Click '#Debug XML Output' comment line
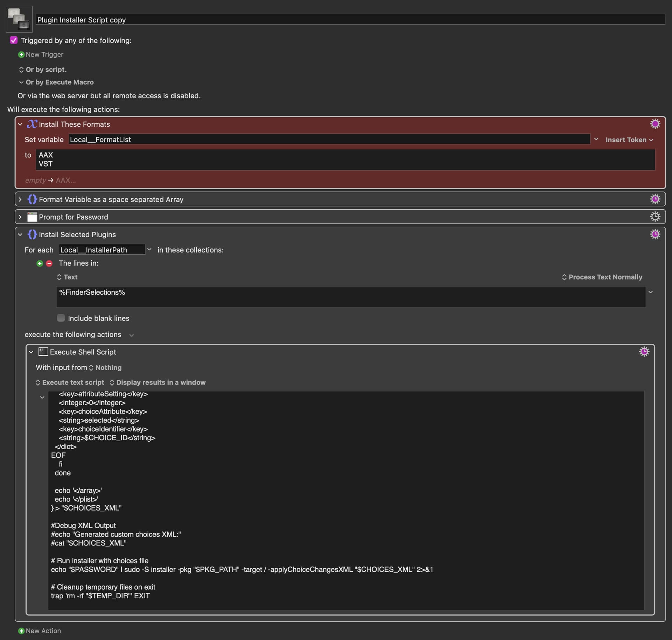Image resolution: width=672 pixels, height=640 pixels. coord(83,525)
